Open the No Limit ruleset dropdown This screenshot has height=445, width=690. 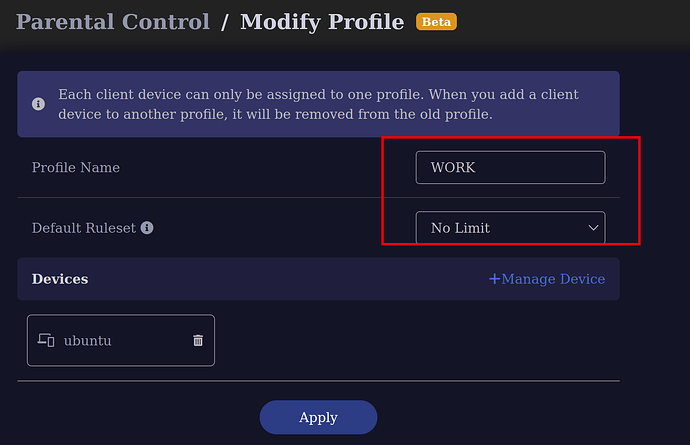click(x=510, y=228)
